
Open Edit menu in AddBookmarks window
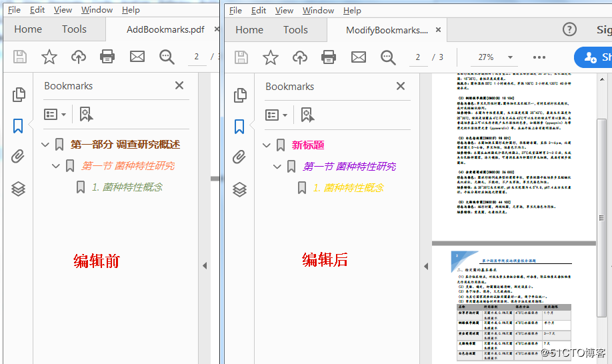(37, 10)
